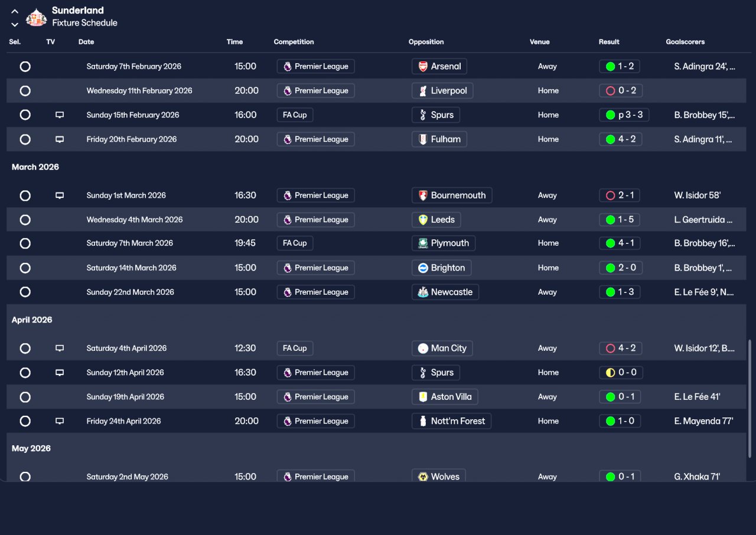
Task: View the 1 - 3 result at Newcastle
Action: point(620,292)
